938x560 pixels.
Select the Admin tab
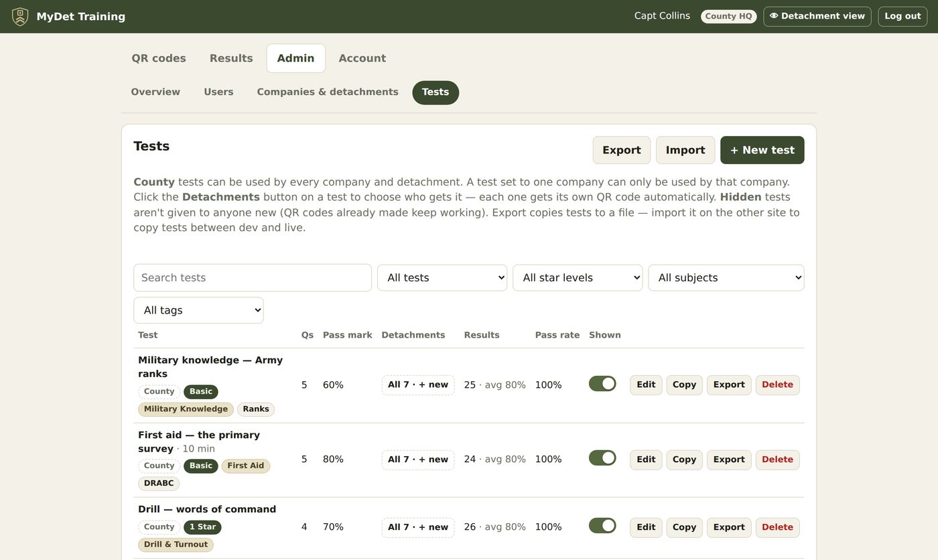coord(296,58)
